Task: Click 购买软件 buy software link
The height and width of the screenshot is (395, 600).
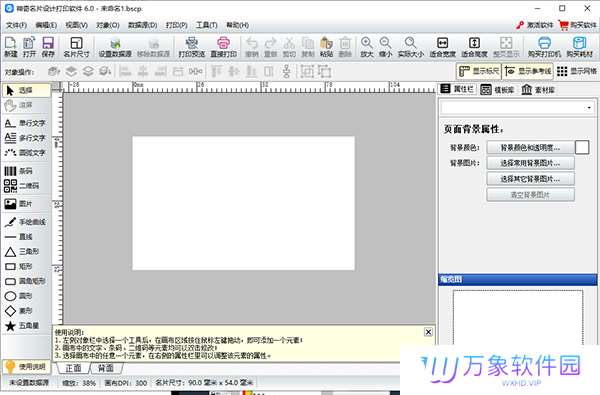Action: tap(578, 25)
